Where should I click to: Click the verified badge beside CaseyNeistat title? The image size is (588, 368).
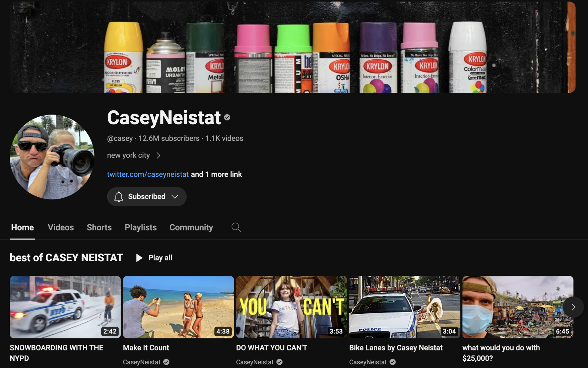click(x=227, y=117)
